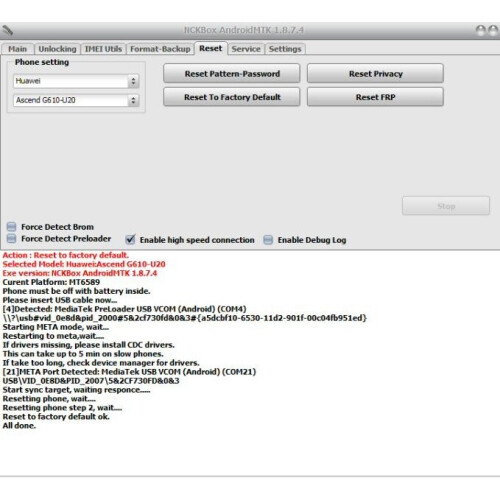Click log line starting '[4]Detected: MediaTek PreLoader'
The image size is (500, 500).
[x=124, y=309]
